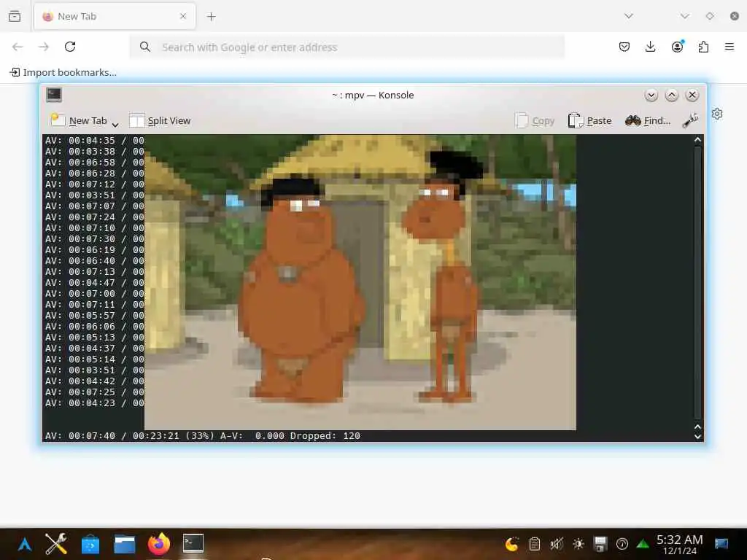The width and height of the screenshot is (747, 560).
Task: Reload the current Firefox page
Action: point(70,47)
